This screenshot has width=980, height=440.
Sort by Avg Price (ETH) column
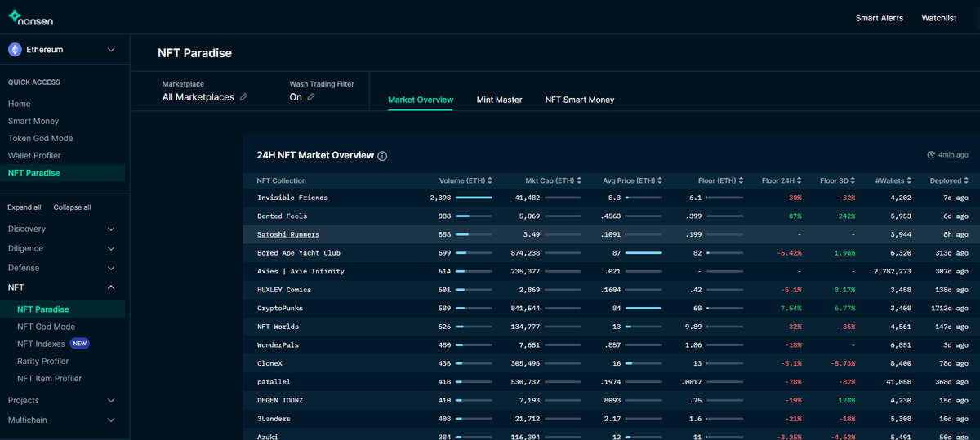(x=633, y=180)
